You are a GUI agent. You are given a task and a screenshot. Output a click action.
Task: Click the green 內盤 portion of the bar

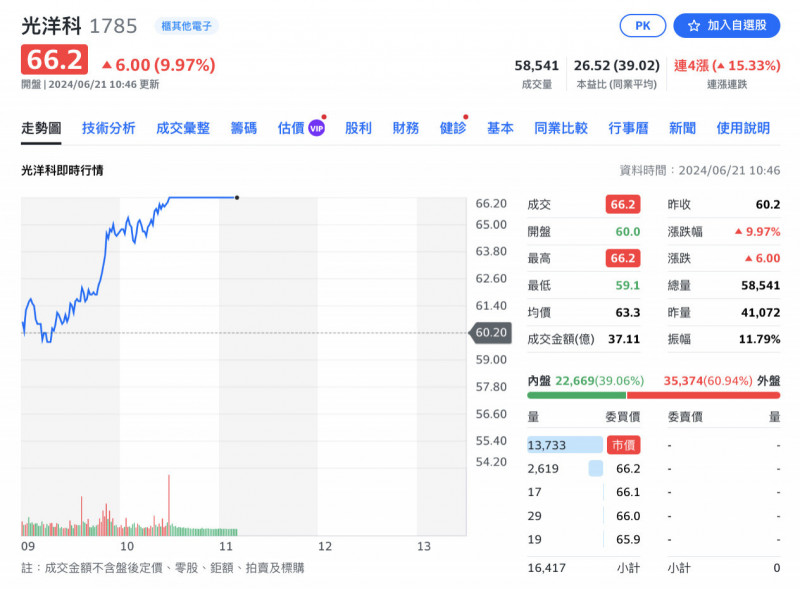click(577, 395)
